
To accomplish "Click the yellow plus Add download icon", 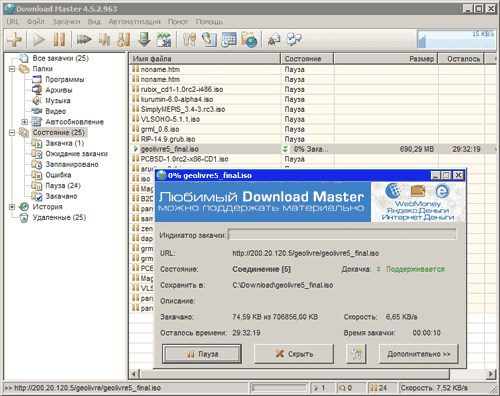I will (15, 39).
